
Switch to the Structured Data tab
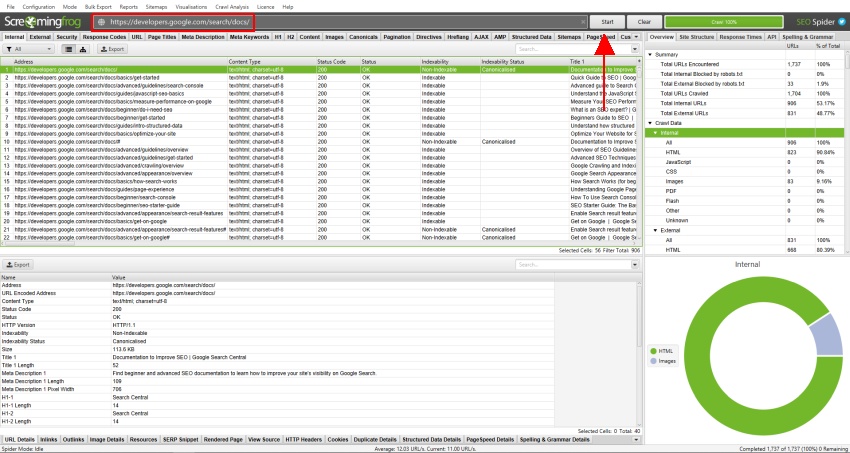(532, 37)
